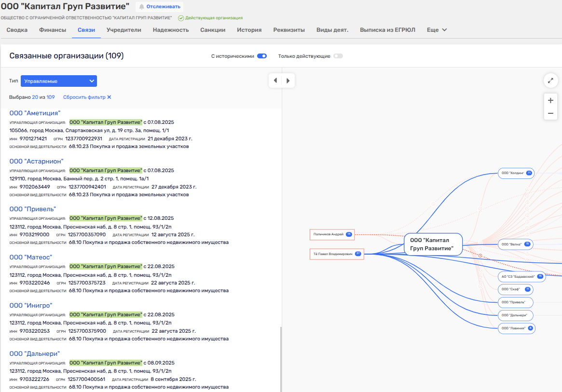Image resolution: width=562 pixels, height=392 pixels.
Task: Click the 71 badge on ООО Холдинг node
Action: pos(529,173)
